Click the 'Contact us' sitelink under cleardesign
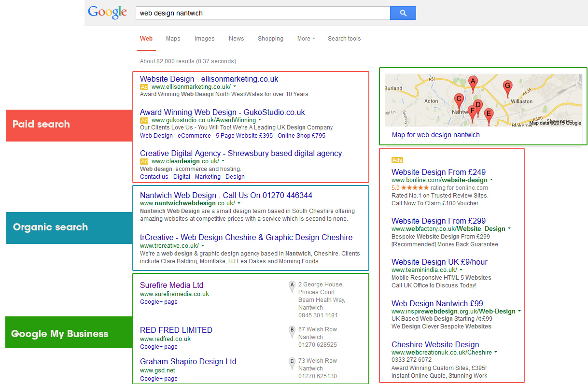Screen dimensions: 588x384 (x=154, y=177)
